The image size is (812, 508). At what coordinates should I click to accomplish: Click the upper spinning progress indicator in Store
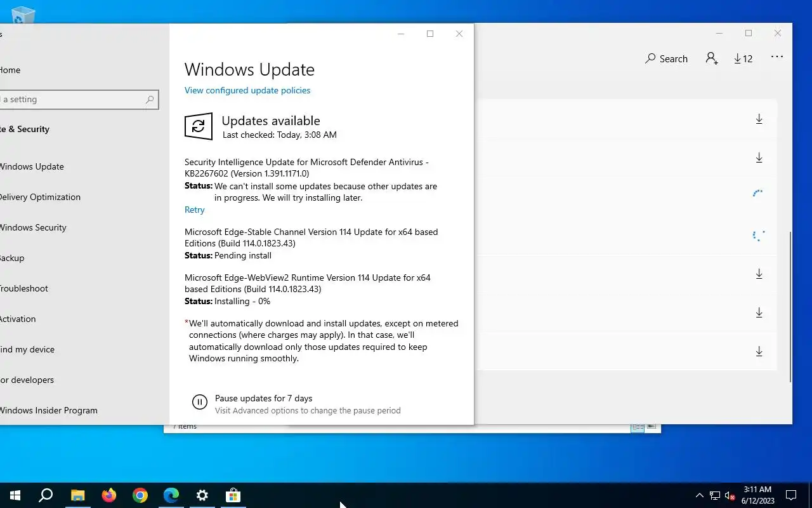pos(758,194)
